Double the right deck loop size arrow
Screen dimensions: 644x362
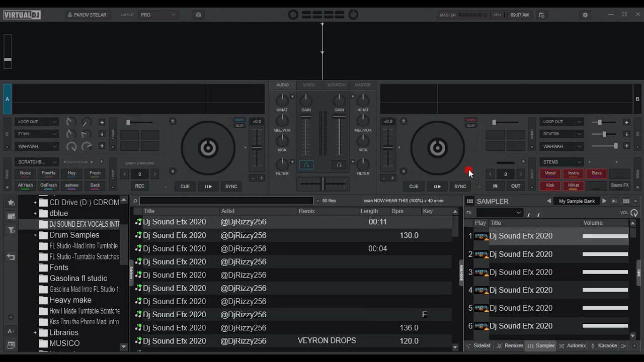pyautogui.click(x=521, y=174)
